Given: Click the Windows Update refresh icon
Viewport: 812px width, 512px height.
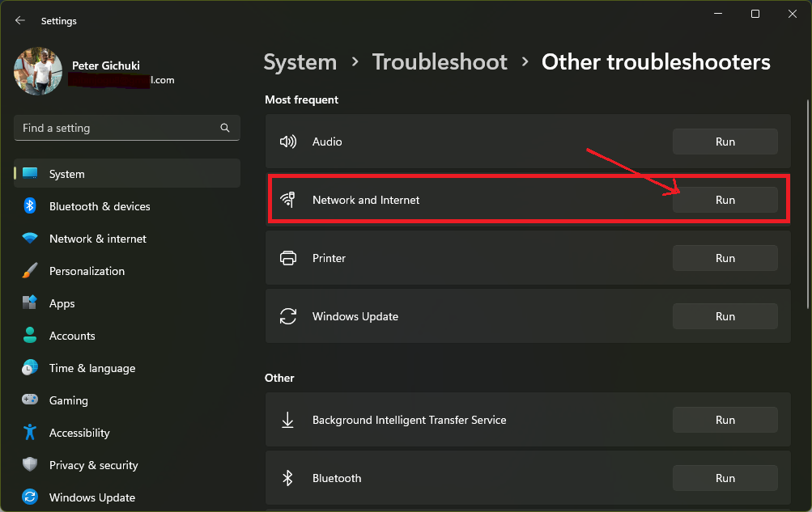Looking at the screenshot, I should click(x=288, y=315).
